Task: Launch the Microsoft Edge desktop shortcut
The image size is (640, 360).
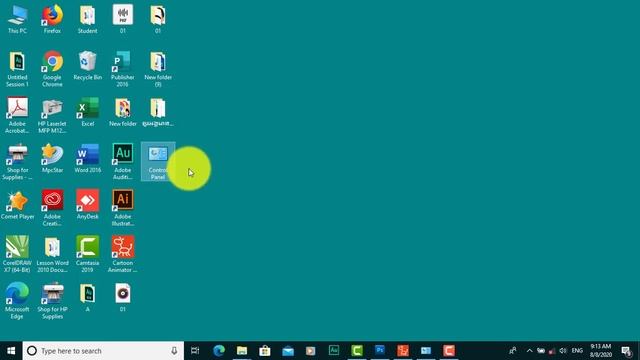Action: 17,301
